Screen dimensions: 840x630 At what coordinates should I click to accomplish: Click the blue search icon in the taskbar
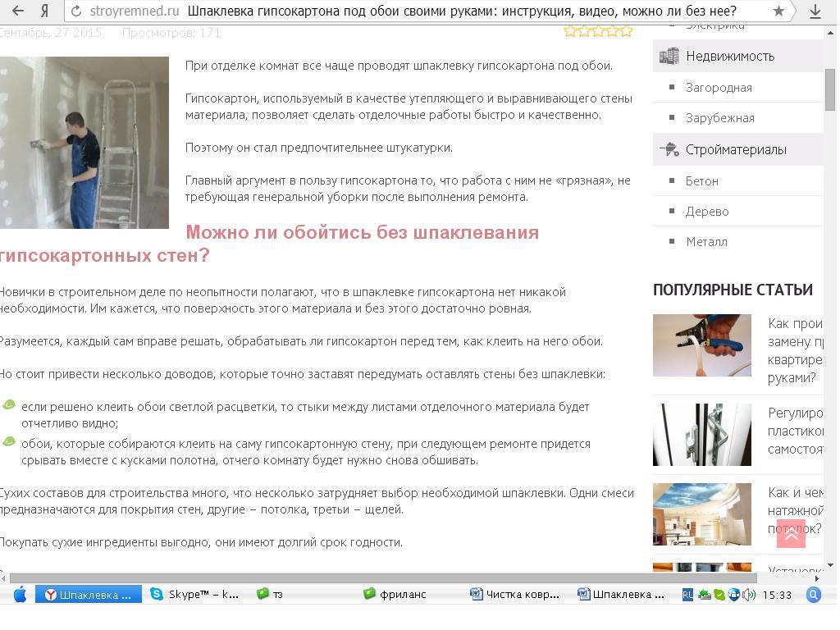coord(813,594)
